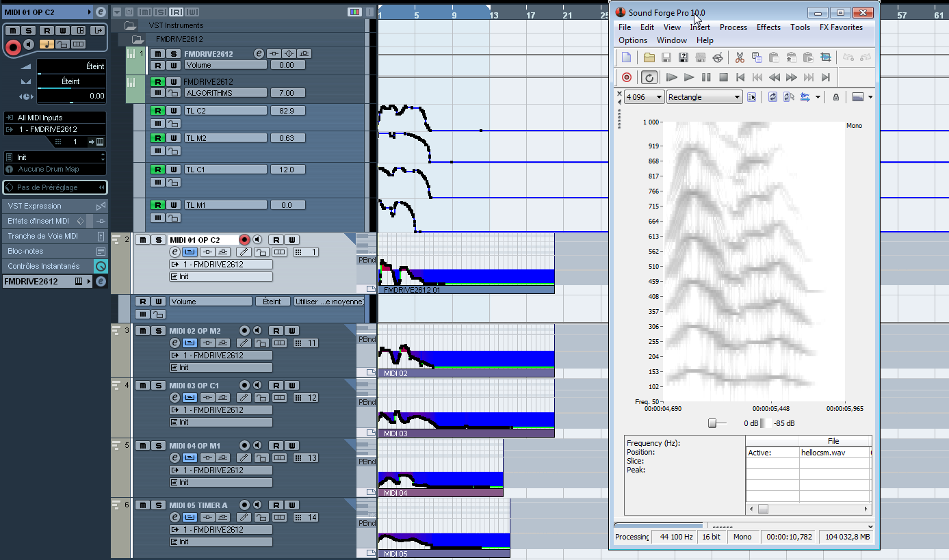The height and width of the screenshot is (560, 949).
Task: Click the Cut scissors icon in Sound Forge
Action: coord(740,58)
